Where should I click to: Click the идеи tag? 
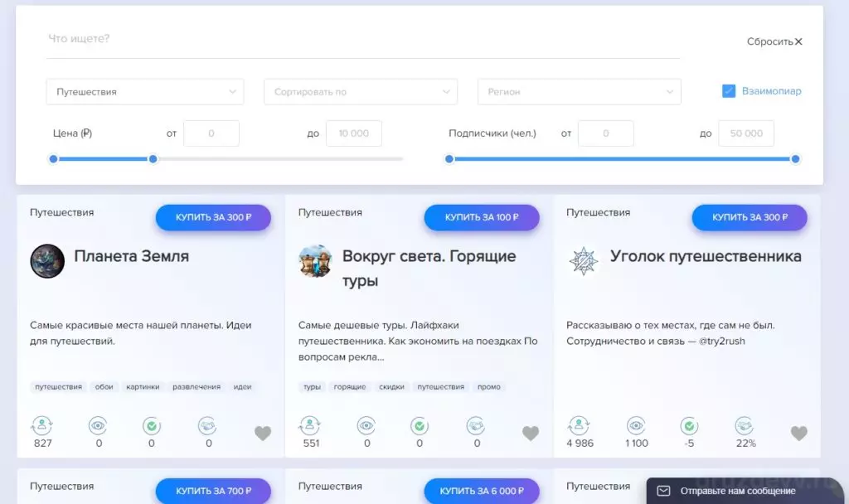243,387
